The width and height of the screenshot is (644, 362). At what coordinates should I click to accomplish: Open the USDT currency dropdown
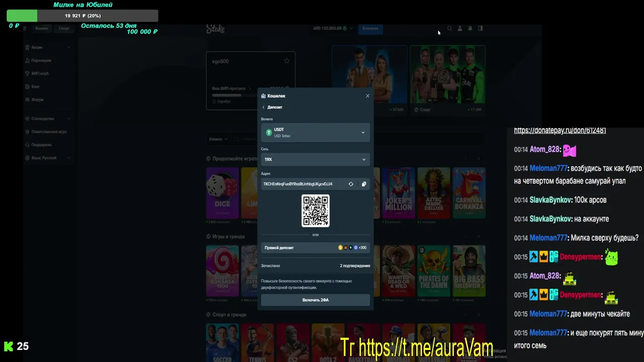pos(315,133)
